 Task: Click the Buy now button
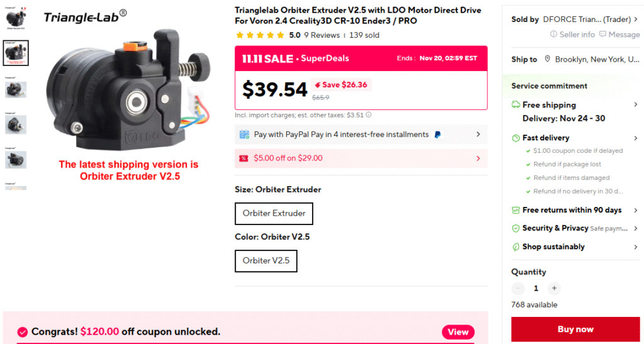click(x=575, y=330)
